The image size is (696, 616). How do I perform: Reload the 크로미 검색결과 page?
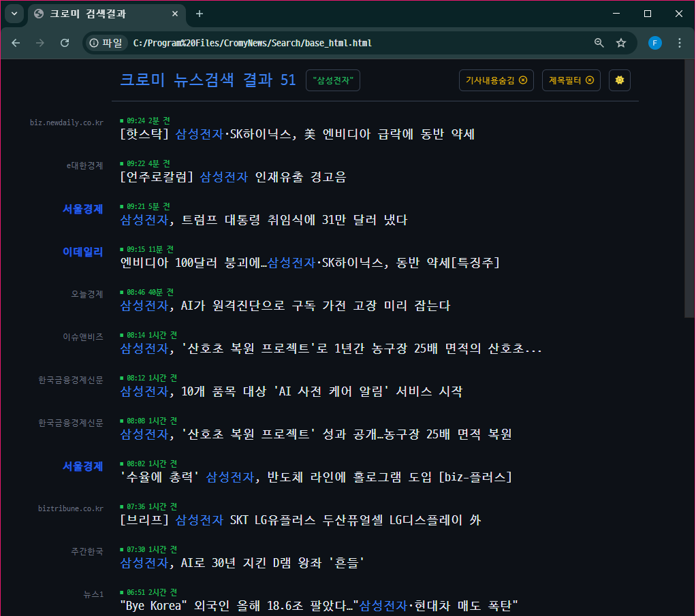(65, 42)
